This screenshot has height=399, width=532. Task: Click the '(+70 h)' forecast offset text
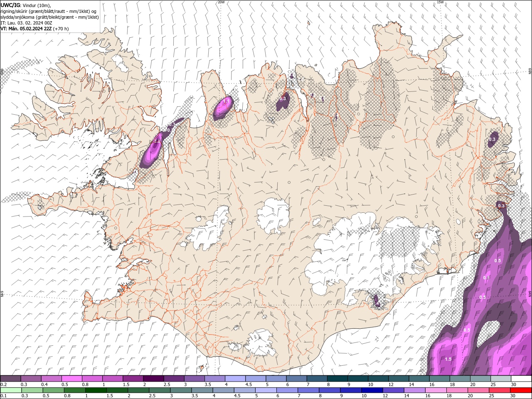click(61, 29)
